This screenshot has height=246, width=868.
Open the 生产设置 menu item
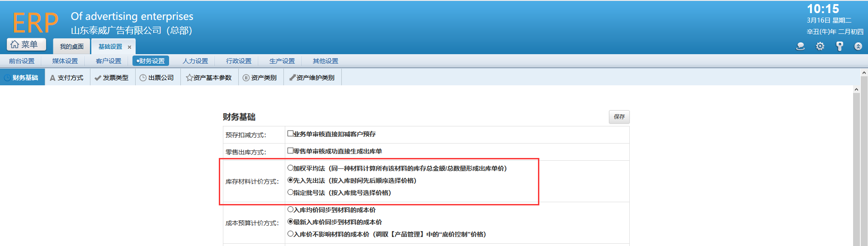pos(282,61)
